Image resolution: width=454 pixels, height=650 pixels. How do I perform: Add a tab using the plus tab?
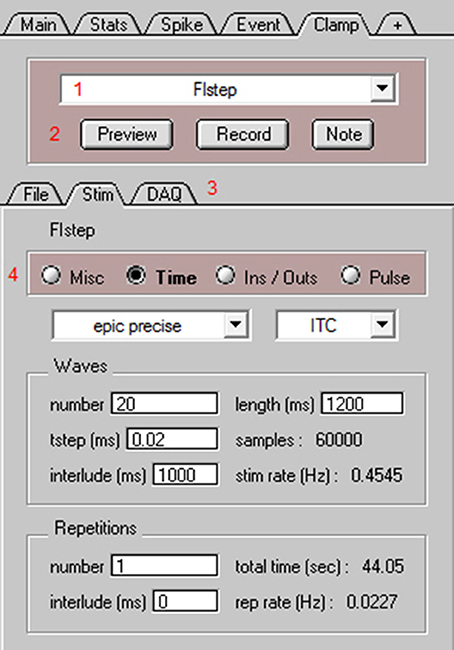pyautogui.click(x=397, y=25)
